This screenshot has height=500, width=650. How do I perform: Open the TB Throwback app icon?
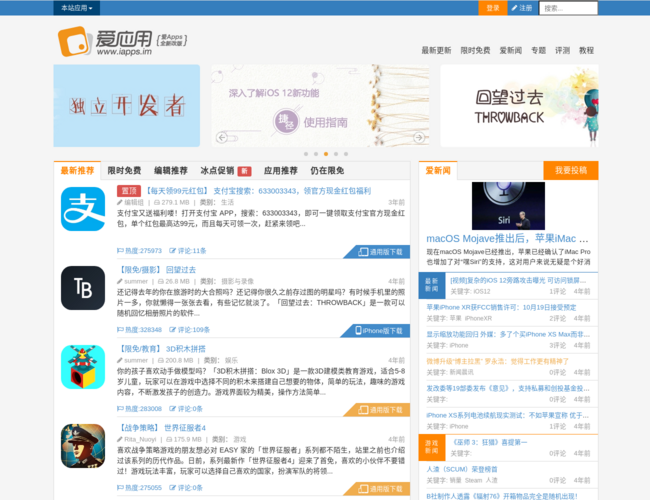tap(83, 288)
